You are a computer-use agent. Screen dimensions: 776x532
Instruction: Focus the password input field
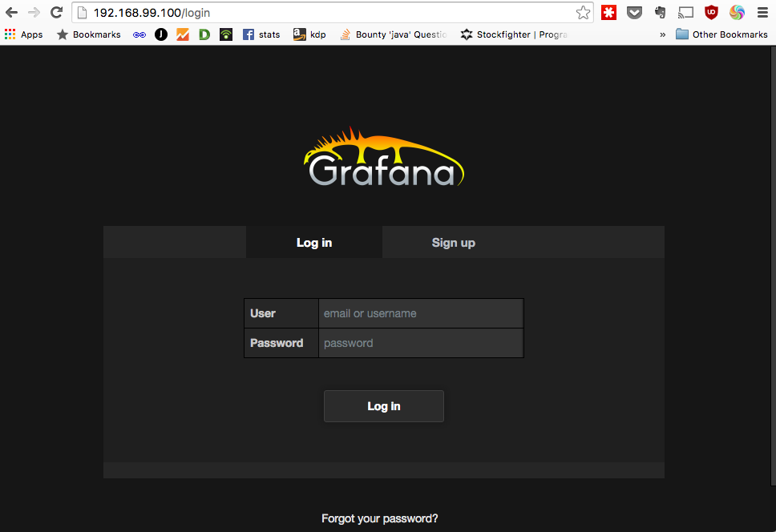pos(421,343)
